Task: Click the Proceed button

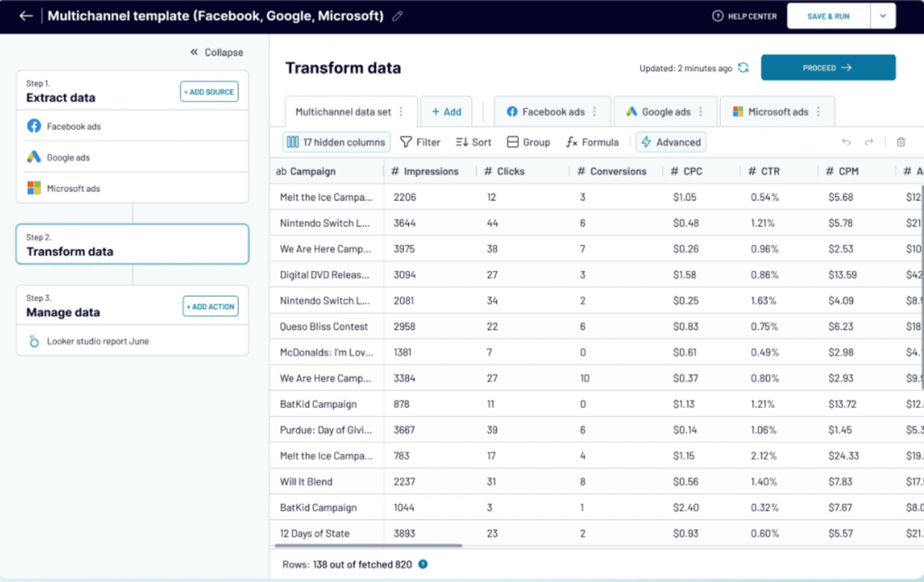Action: click(x=828, y=68)
